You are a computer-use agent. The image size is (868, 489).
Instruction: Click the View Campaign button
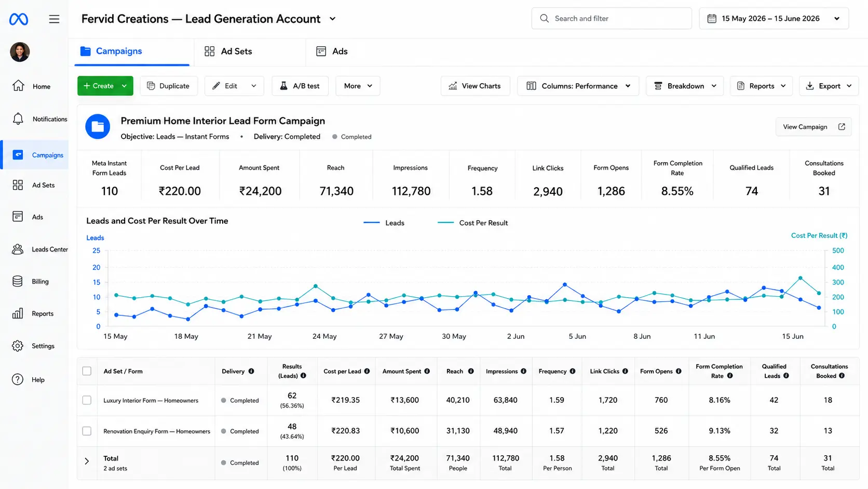pos(813,127)
